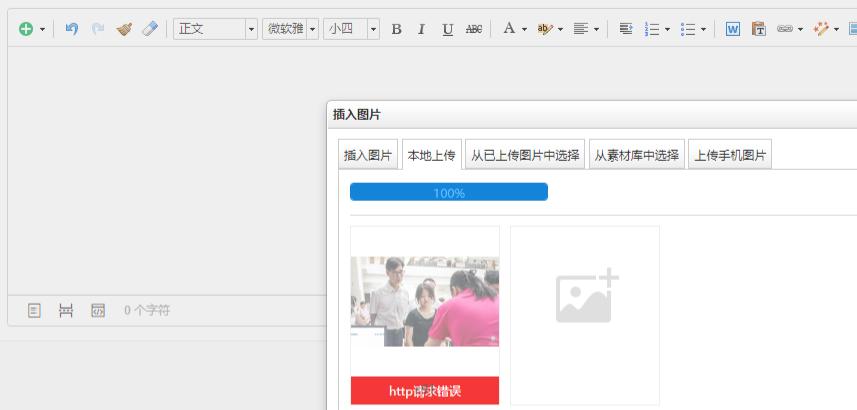The height and width of the screenshot is (410, 857).
Task: Click the paste as text icon
Action: tap(759, 29)
